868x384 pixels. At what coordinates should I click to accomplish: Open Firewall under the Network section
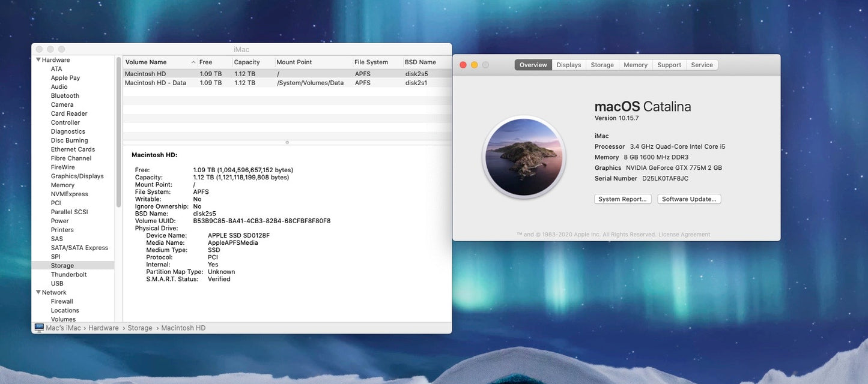61,301
